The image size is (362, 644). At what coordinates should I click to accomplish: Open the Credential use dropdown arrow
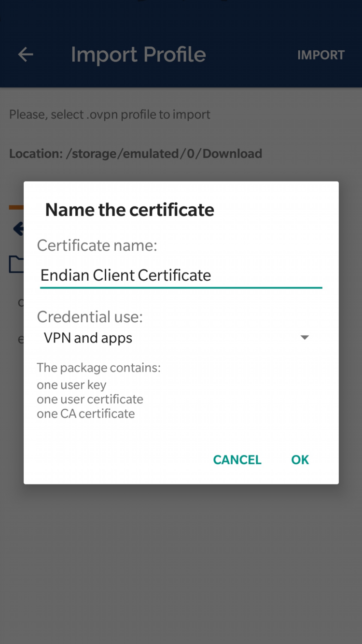point(305,338)
